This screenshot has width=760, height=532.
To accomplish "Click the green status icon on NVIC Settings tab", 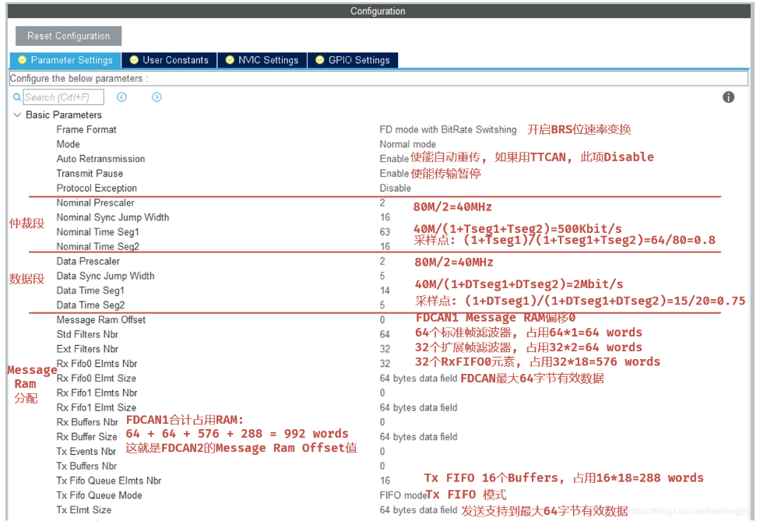I will (229, 60).
